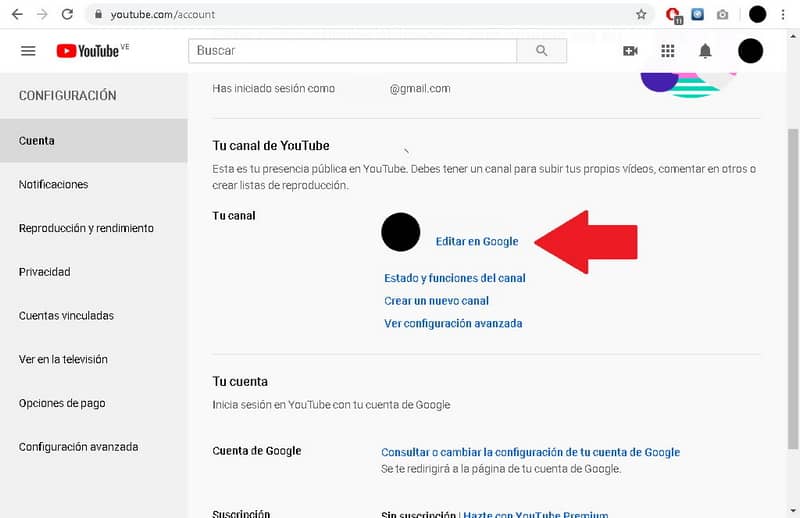Open Estado y funciones del canal

point(455,278)
